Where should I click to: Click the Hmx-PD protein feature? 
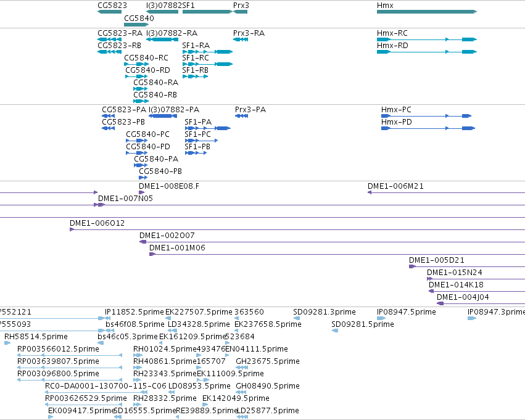tap(428, 128)
